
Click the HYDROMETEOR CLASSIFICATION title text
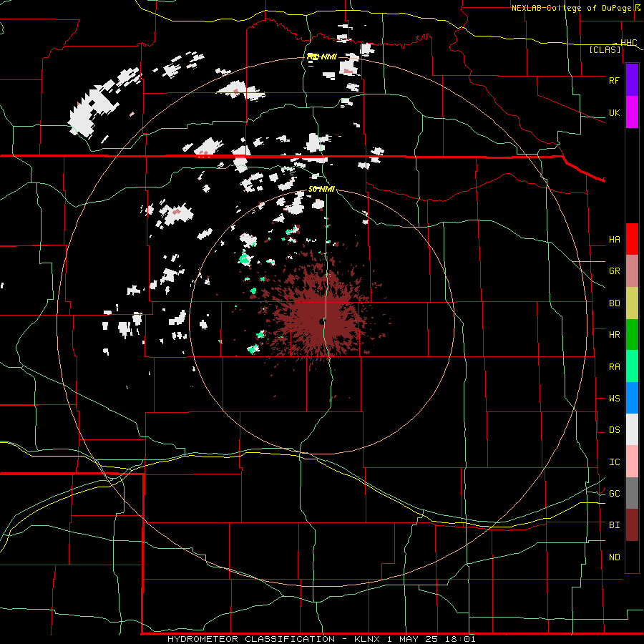[251, 639]
